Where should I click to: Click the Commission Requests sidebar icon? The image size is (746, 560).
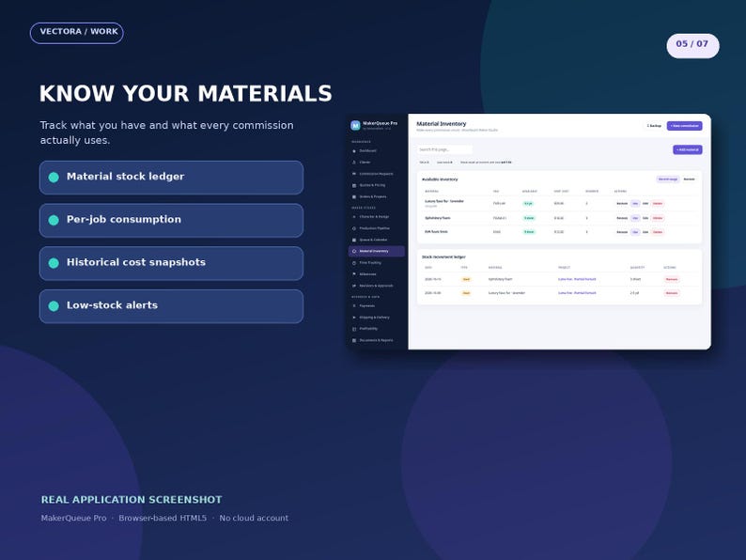tap(354, 174)
